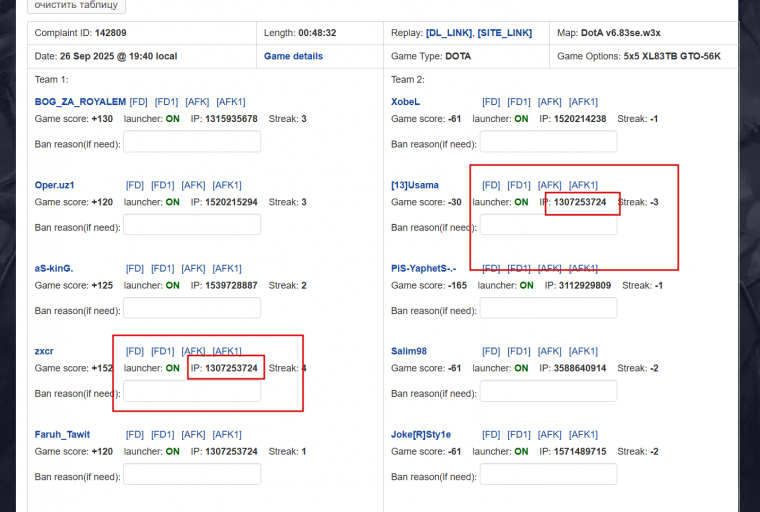Click [AFK1] for BOG_ZA_ROYALEM
This screenshot has height=512, width=760.
[231, 102]
